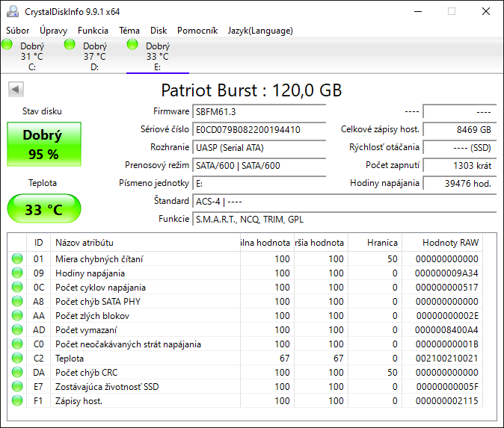The image size is (504, 428).
Task: Click the serial number field E0CD079B082200194410
Action: pos(259,130)
